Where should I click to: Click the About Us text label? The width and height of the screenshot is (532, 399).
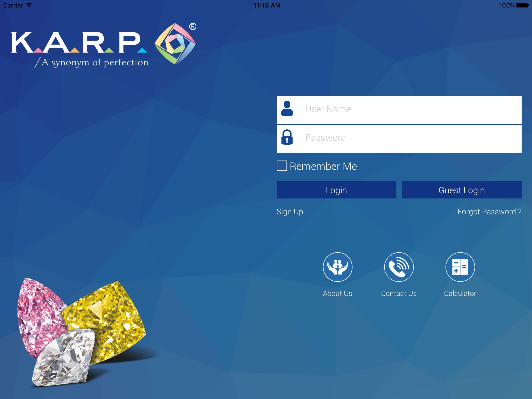click(337, 293)
